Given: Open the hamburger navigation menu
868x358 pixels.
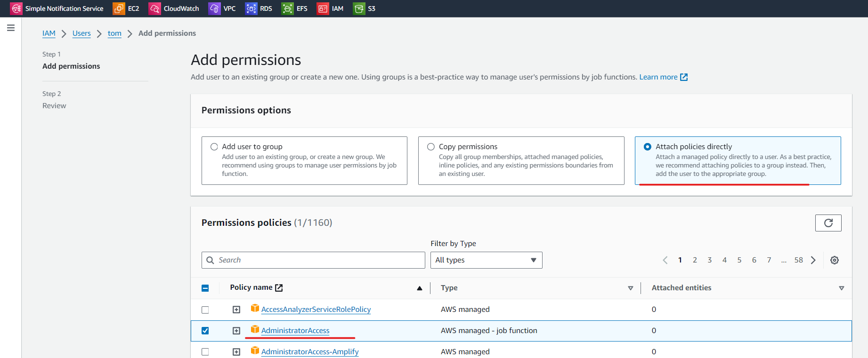Looking at the screenshot, I should (11, 28).
